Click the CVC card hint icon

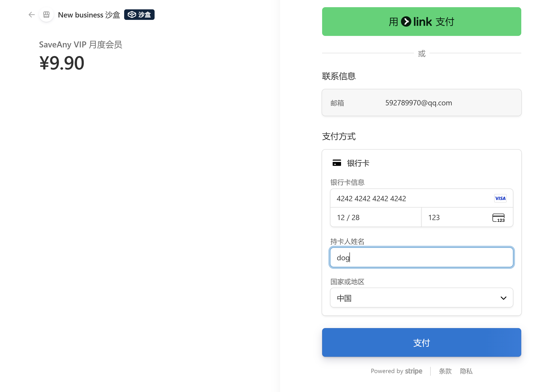498,218
